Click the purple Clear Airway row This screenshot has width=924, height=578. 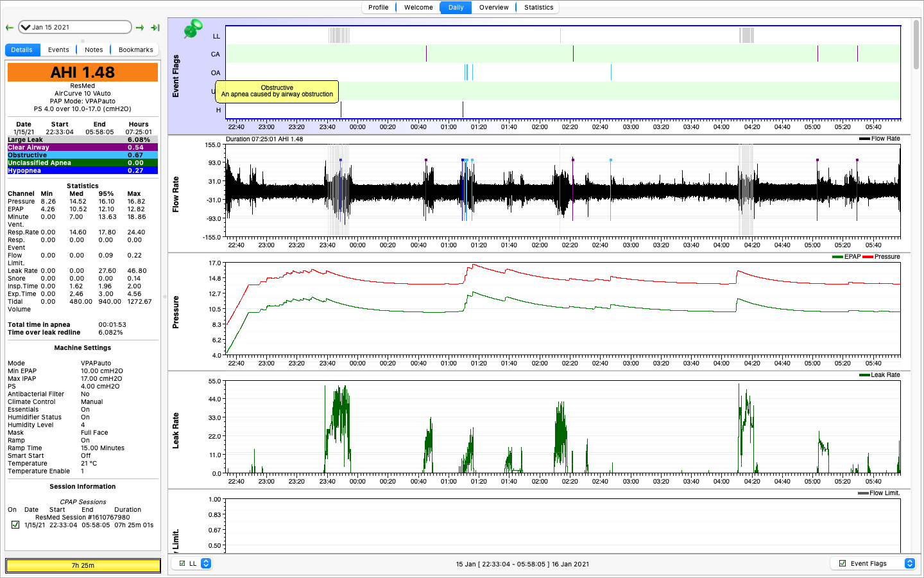pyautogui.click(x=83, y=147)
